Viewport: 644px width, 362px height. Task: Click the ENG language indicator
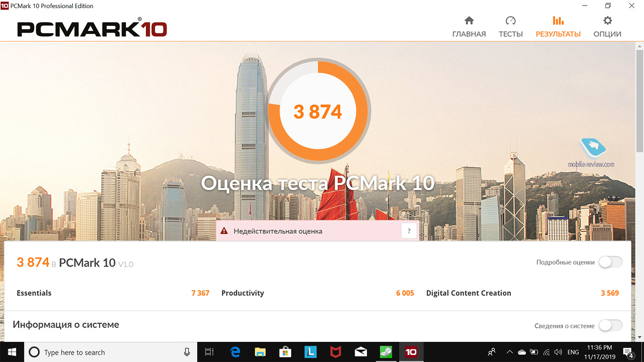[573, 352]
